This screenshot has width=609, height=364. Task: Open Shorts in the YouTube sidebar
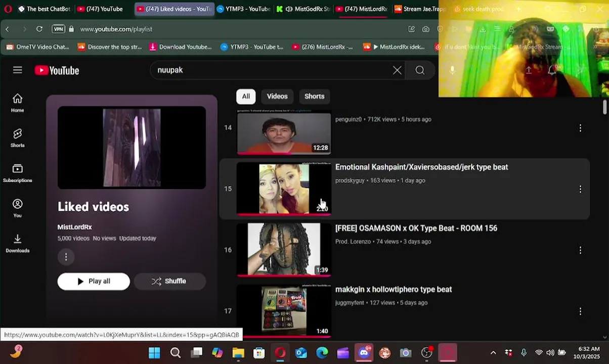click(18, 138)
